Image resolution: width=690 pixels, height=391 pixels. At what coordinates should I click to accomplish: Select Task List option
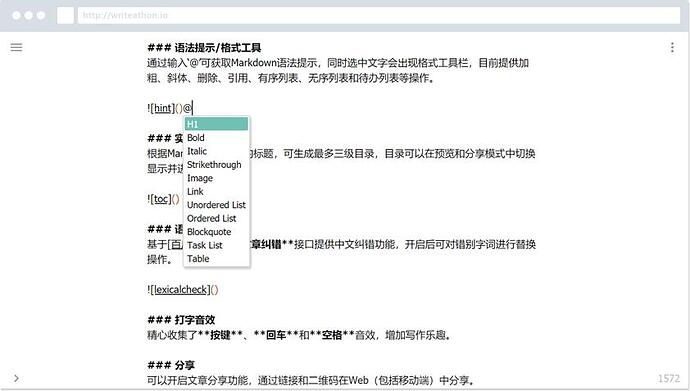(217, 245)
